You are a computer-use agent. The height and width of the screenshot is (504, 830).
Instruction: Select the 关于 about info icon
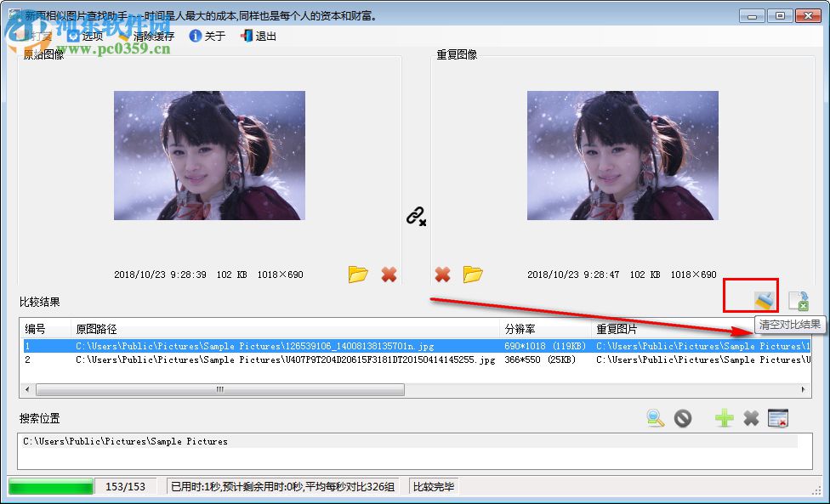coord(196,36)
